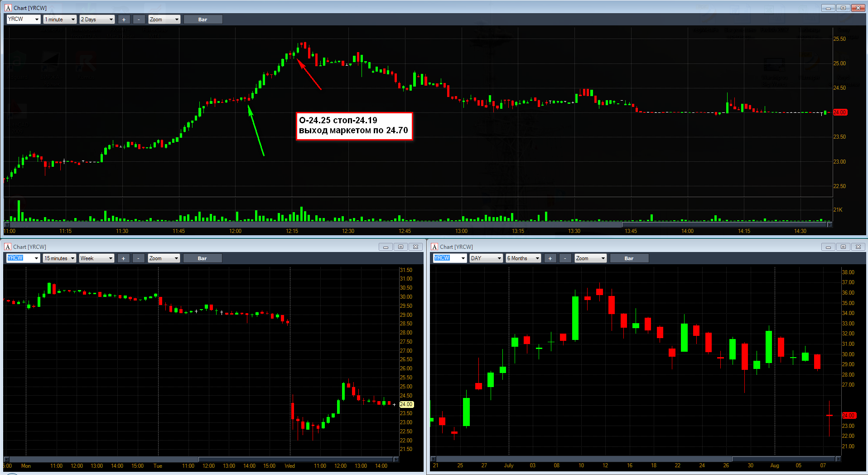
Task: Select the Russian trade annotation text box
Action: 354,126
